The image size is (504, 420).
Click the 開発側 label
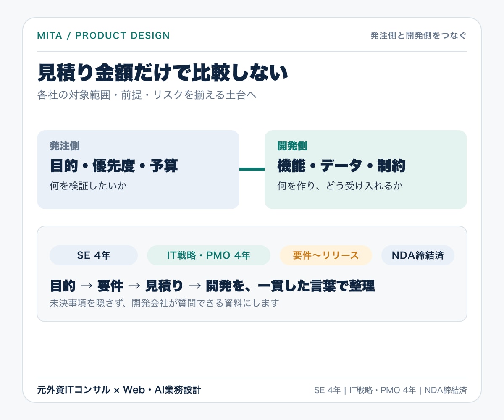[292, 146]
